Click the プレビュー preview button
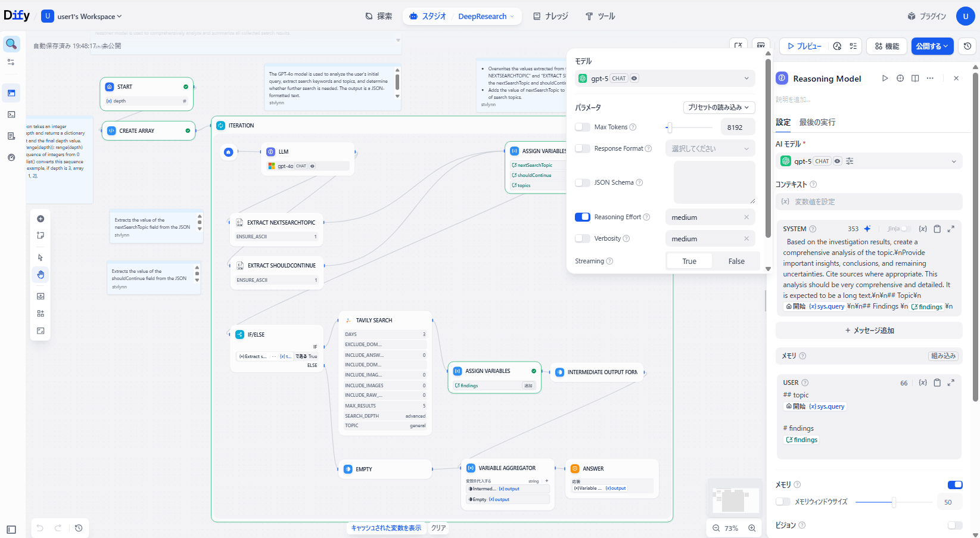 pos(804,46)
